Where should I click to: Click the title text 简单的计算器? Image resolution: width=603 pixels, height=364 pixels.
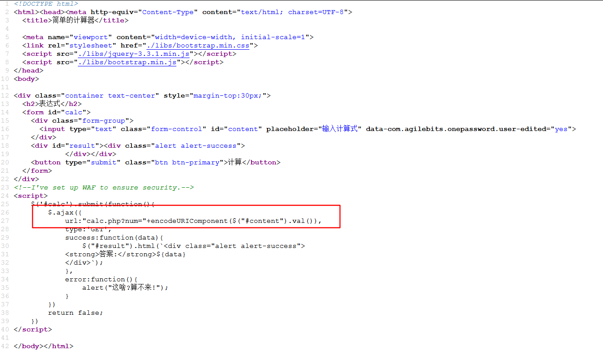tap(73, 20)
